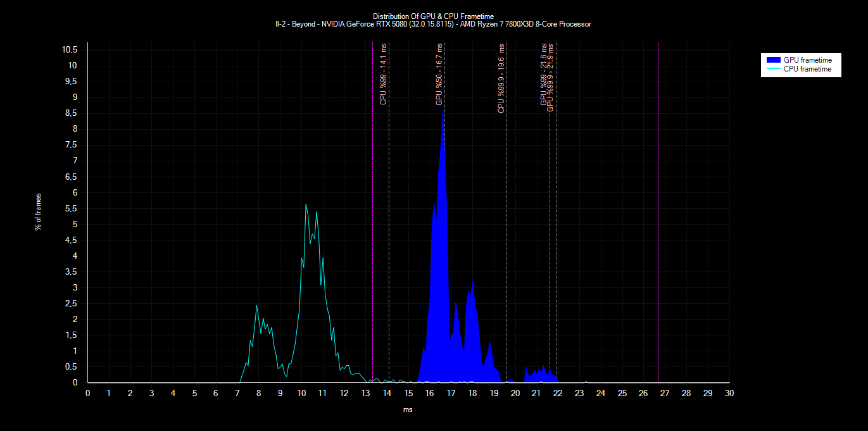Click the GPU %50 - 16.7 ms marker label
The image size is (868, 431).
[439, 74]
